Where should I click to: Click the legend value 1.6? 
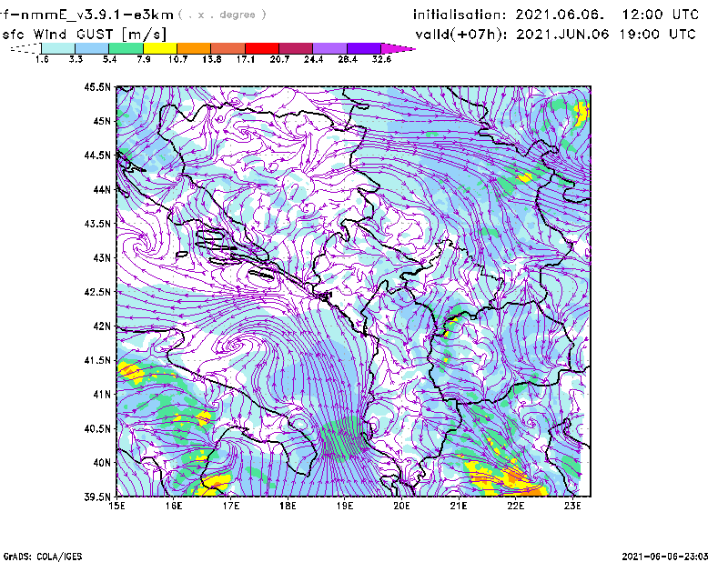pos(42,59)
